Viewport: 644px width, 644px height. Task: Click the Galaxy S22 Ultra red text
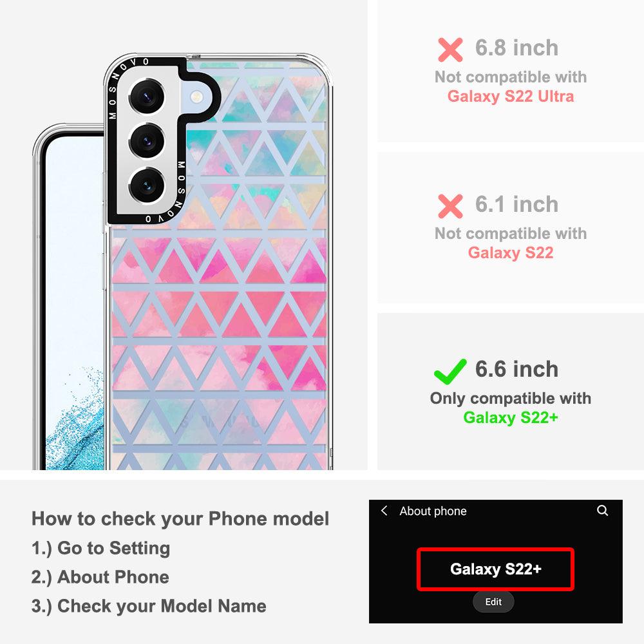[511, 97]
